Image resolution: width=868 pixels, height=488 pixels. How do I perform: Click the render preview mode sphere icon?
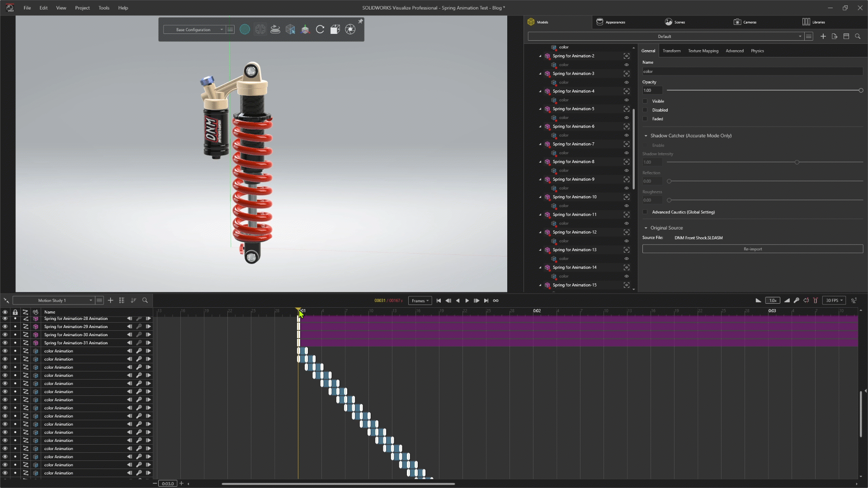pyautogui.click(x=245, y=29)
